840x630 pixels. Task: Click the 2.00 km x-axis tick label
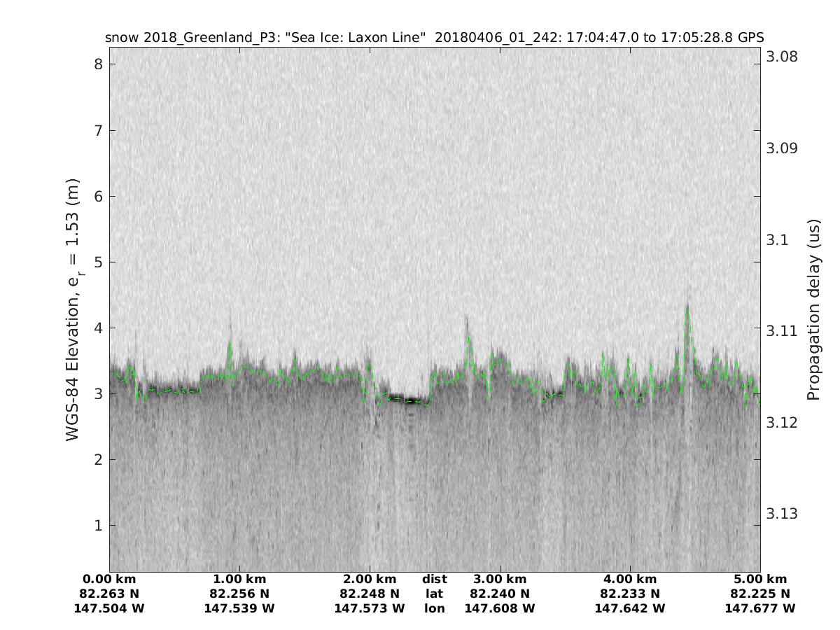370,580
